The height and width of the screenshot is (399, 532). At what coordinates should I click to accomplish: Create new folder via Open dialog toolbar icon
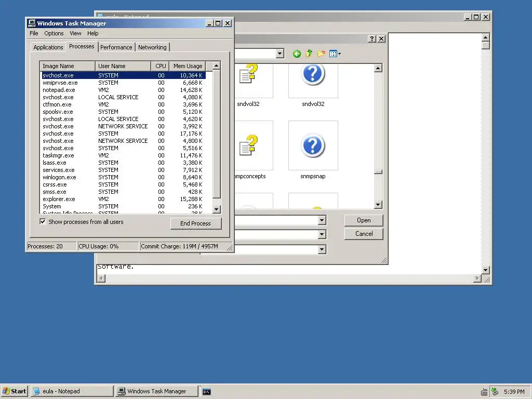pos(321,54)
